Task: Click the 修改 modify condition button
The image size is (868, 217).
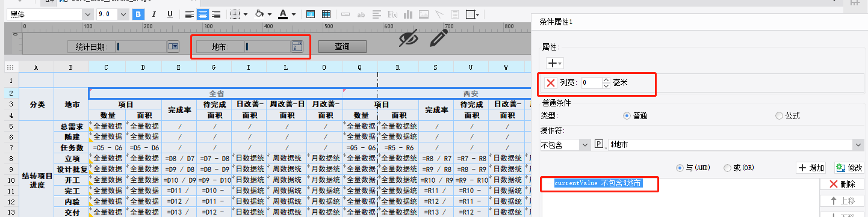Action: coord(849,168)
